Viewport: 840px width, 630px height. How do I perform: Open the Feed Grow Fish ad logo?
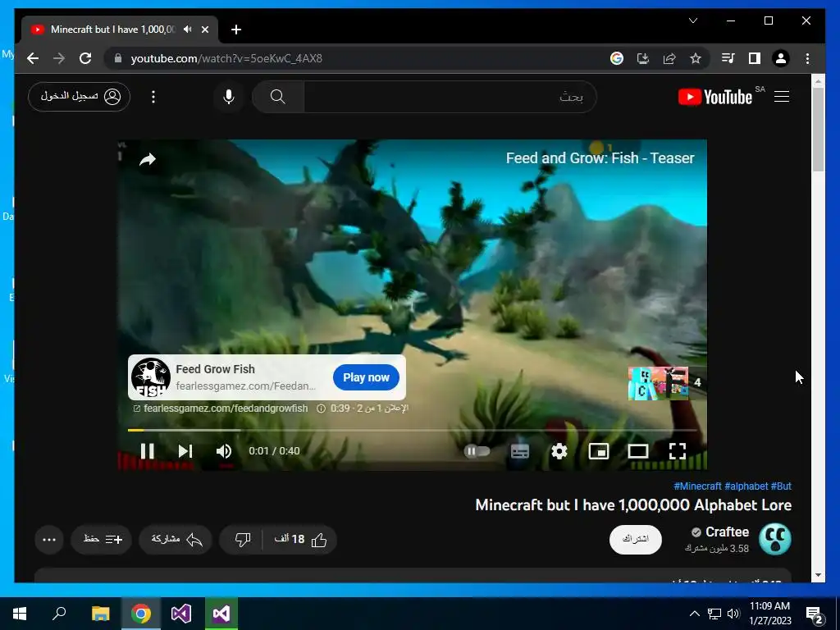pyautogui.click(x=151, y=377)
